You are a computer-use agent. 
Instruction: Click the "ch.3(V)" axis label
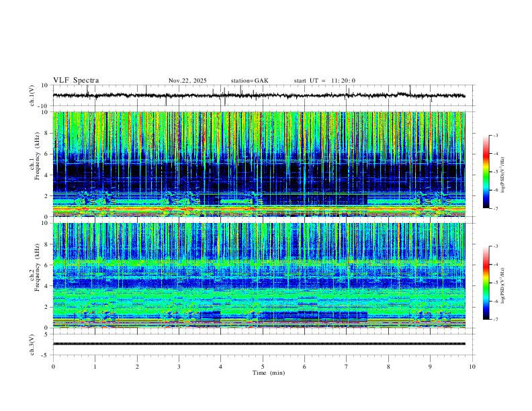tap(32, 345)
